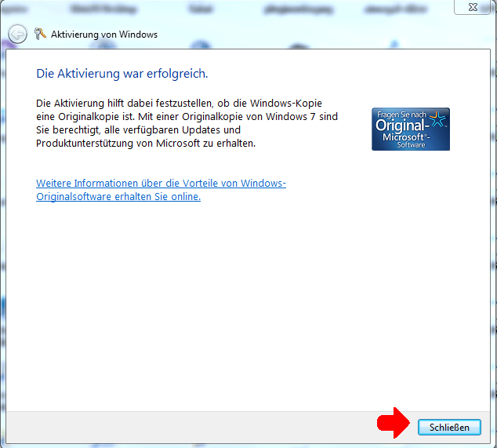Viewport: 497px width, 448px height.
Task: Click the red arrow pointing to Schließen
Action: tap(393, 424)
